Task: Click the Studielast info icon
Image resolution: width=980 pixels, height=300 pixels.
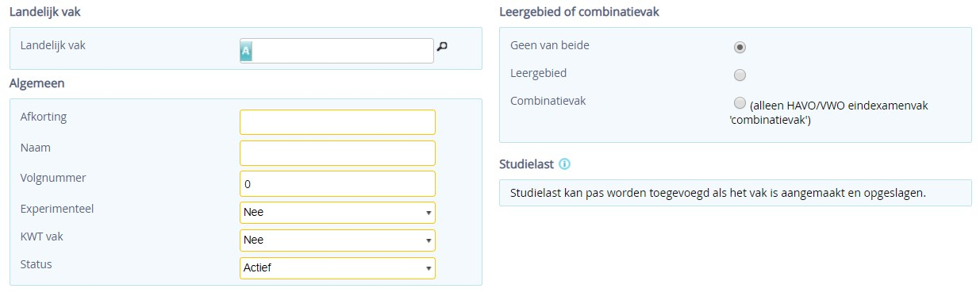Action: click(x=564, y=164)
